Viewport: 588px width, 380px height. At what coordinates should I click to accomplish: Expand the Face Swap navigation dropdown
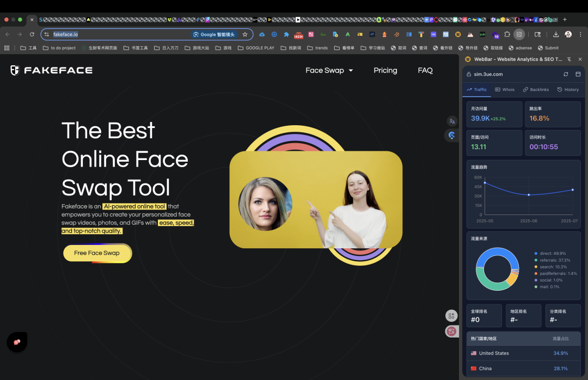[329, 70]
